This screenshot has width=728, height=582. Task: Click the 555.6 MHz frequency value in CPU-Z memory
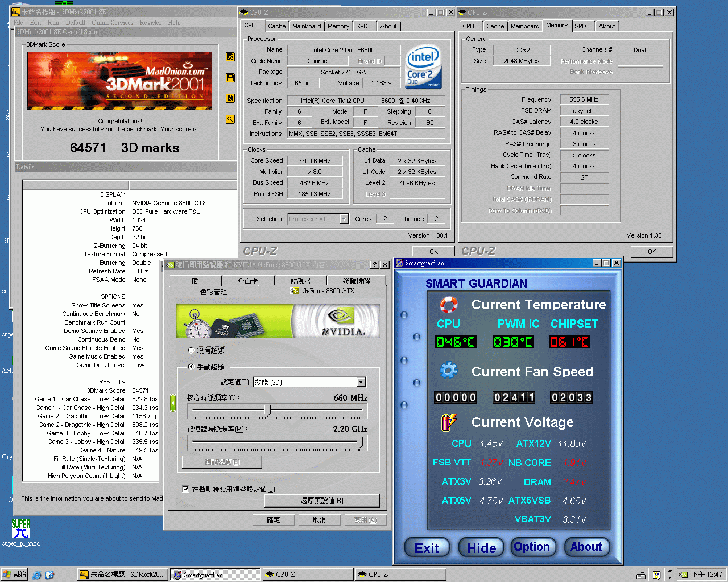pos(584,99)
